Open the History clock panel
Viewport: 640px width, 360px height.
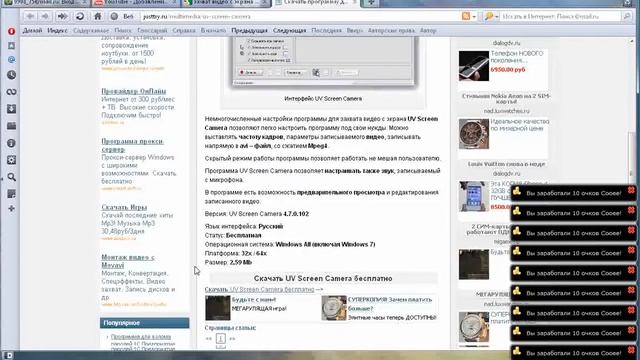pyautogui.click(x=11, y=75)
